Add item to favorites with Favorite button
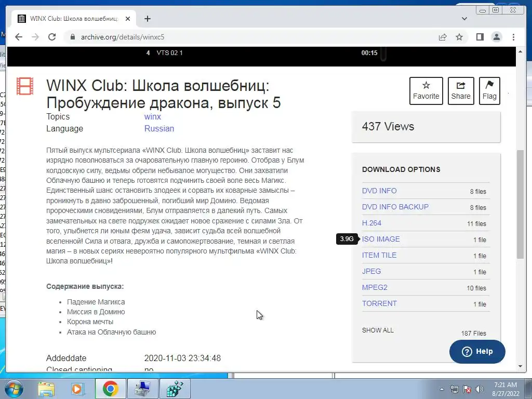 (x=426, y=91)
